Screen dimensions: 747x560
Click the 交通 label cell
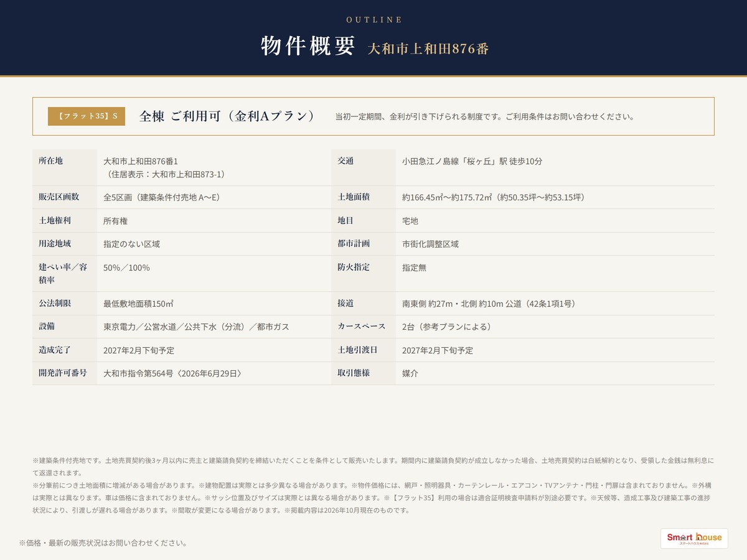click(364, 167)
